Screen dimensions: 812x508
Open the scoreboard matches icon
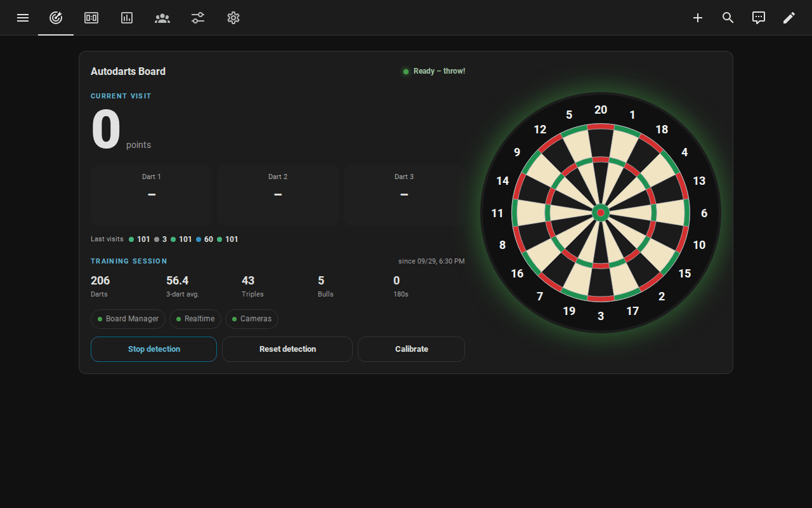(x=91, y=18)
